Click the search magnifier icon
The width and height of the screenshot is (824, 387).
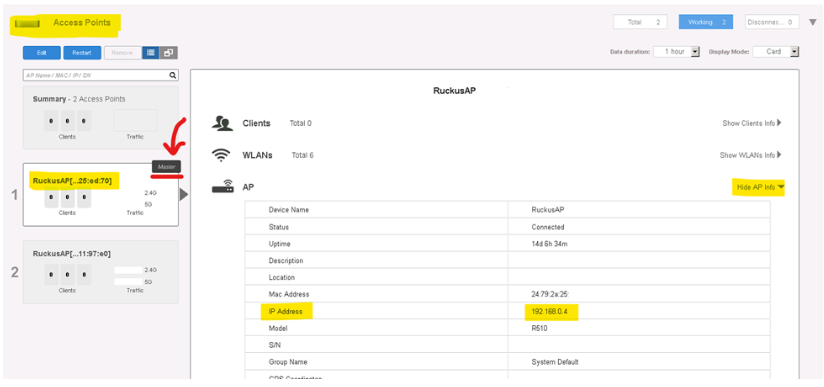[x=173, y=75]
